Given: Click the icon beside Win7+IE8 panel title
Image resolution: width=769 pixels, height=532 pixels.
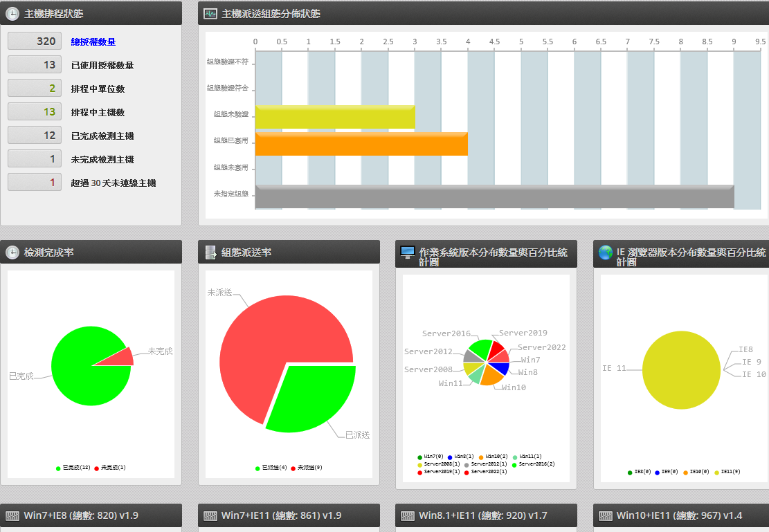Looking at the screenshot, I should coord(12,515).
